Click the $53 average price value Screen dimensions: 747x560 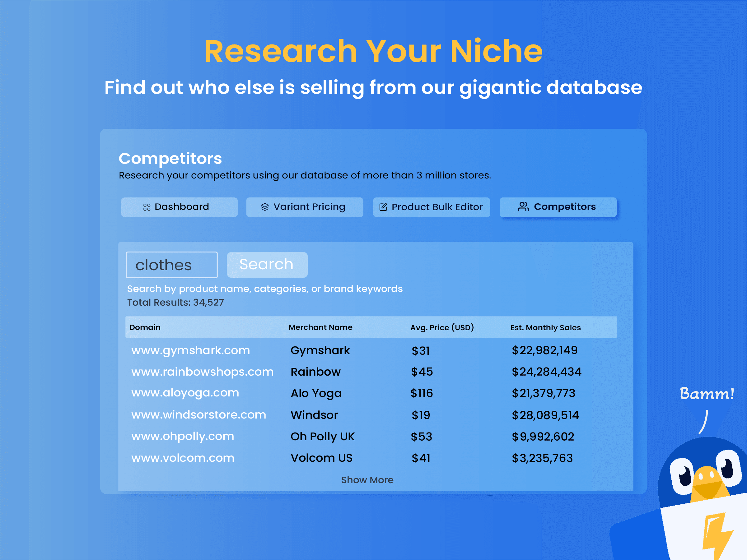pyautogui.click(x=421, y=437)
